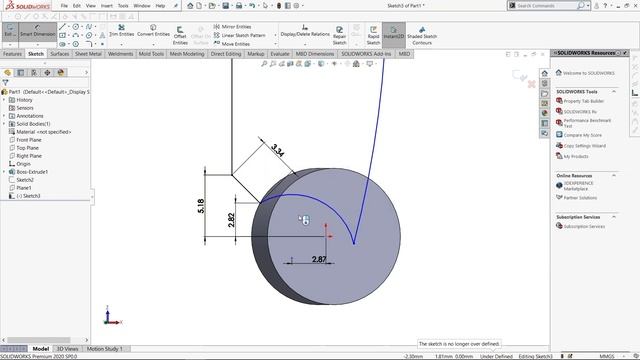
Task: Open Compare My Score link
Action: click(582, 135)
